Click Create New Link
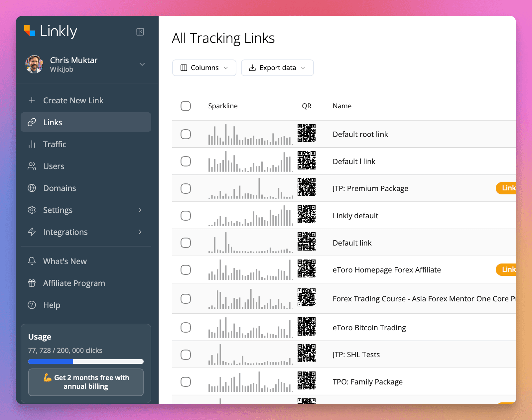The image size is (532, 420). tap(73, 100)
